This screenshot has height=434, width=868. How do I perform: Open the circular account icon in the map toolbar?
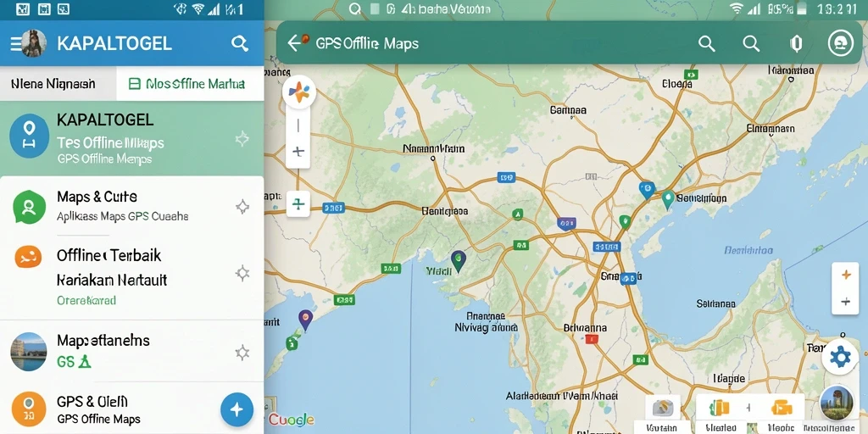point(840,43)
